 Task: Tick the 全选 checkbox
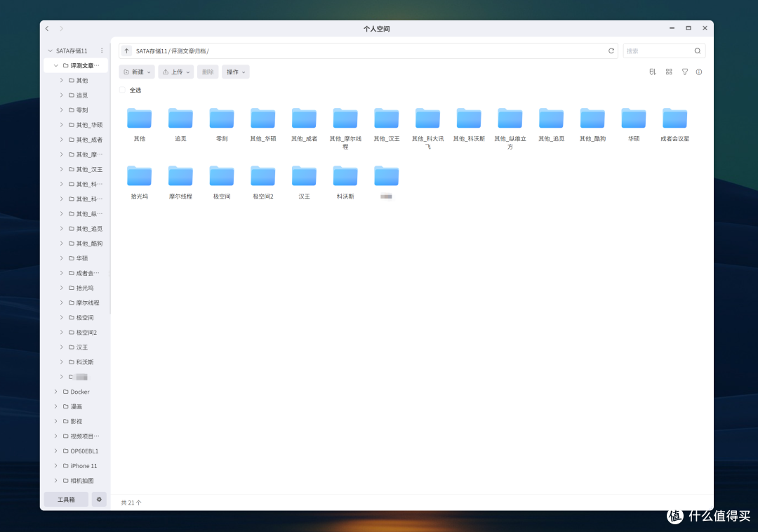tap(122, 90)
